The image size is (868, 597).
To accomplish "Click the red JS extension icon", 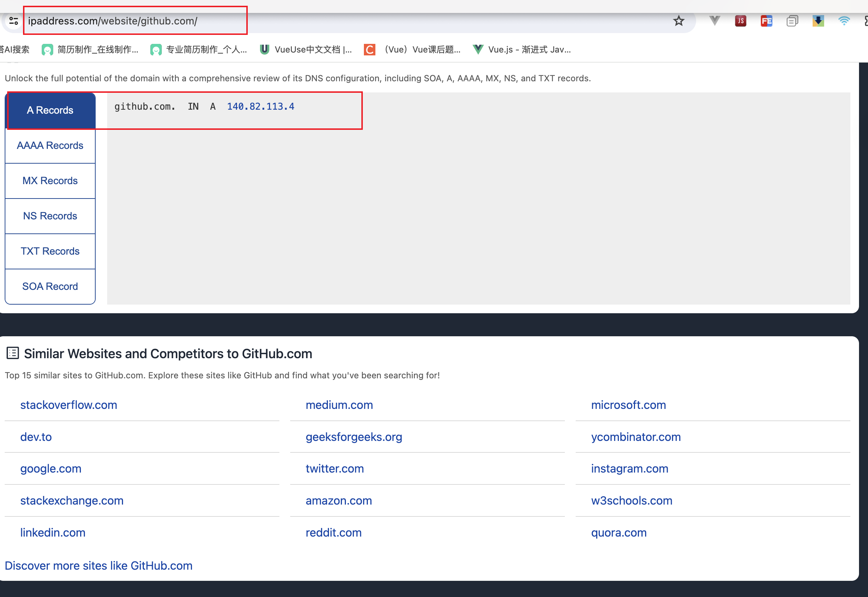I will click(740, 21).
